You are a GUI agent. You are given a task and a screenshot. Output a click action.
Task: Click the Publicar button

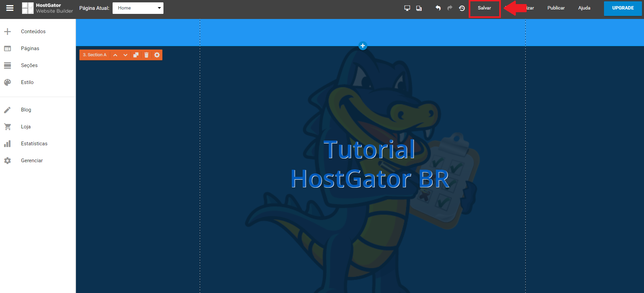[556, 8]
